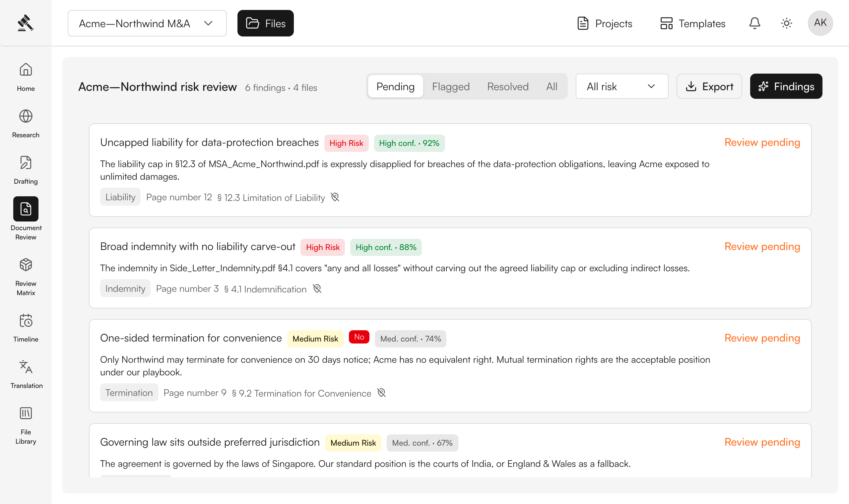
Task: Toggle light/dark theme sun icon
Action: [786, 23]
